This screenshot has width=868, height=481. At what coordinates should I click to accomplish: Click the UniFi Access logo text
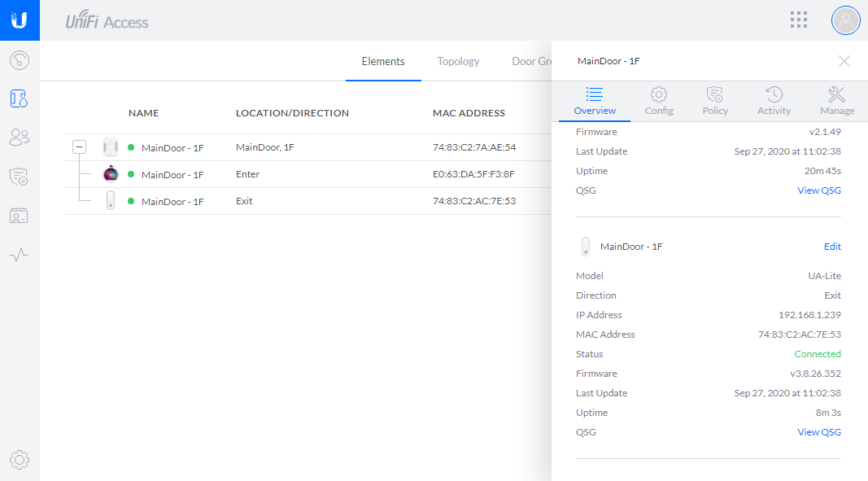click(107, 20)
